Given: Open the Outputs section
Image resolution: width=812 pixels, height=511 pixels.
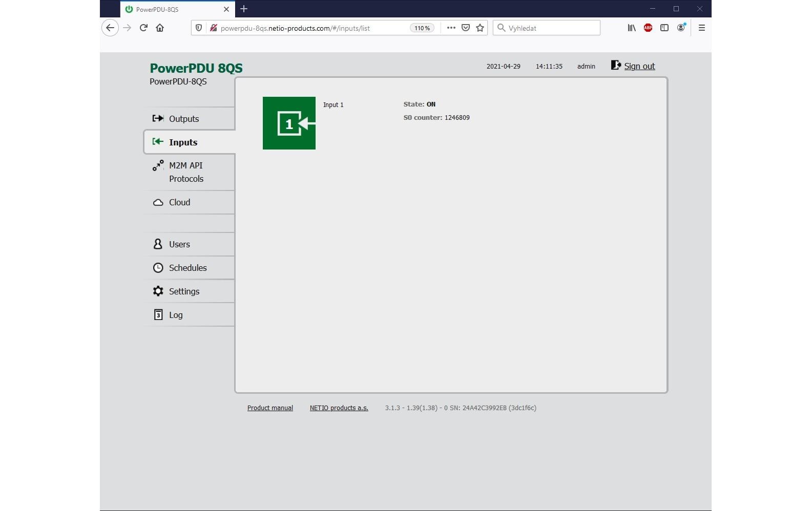Looking at the screenshot, I should [x=190, y=119].
